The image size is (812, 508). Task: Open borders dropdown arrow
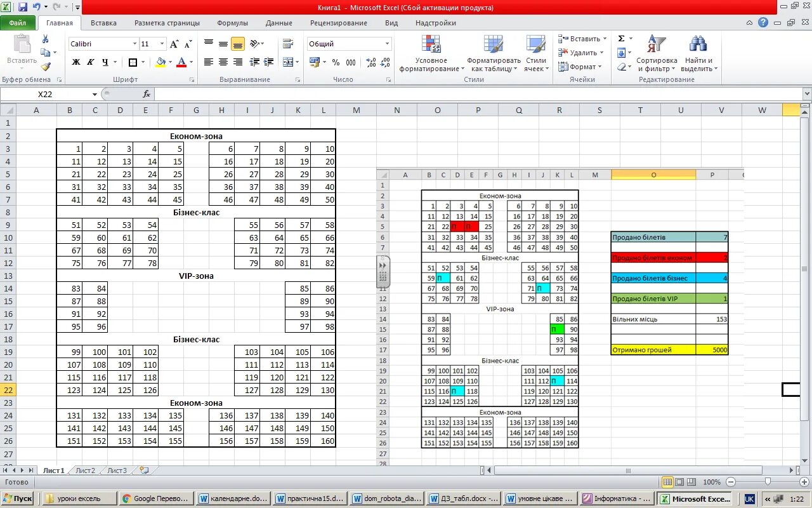coord(143,62)
